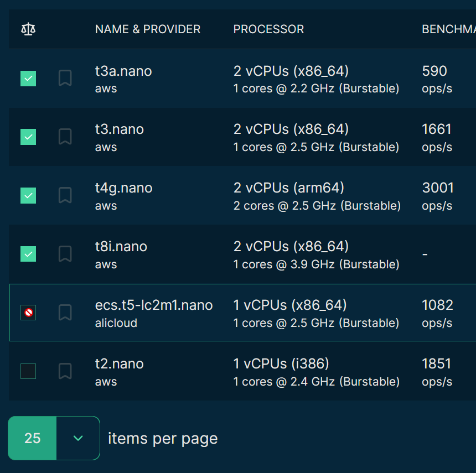Click the alicloud provider label
The width and height of the screenshot is (476, 473).
[x=116, y=323]
